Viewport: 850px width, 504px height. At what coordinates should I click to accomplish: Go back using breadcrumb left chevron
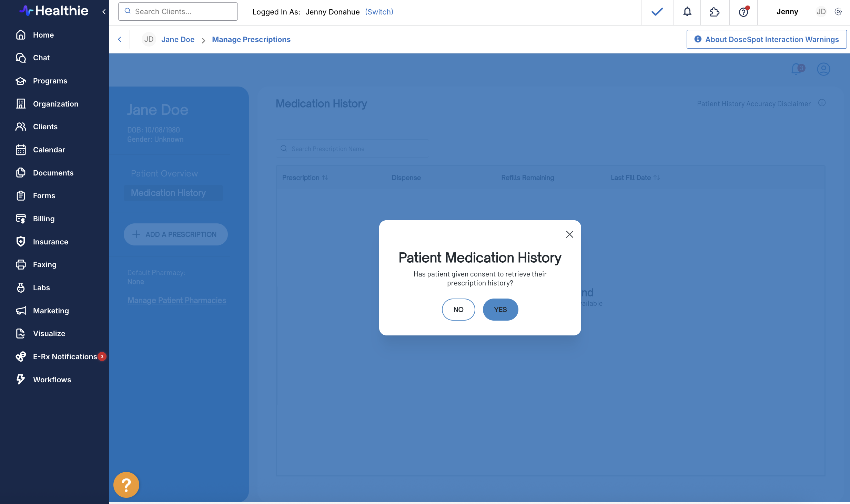point(120,39)
